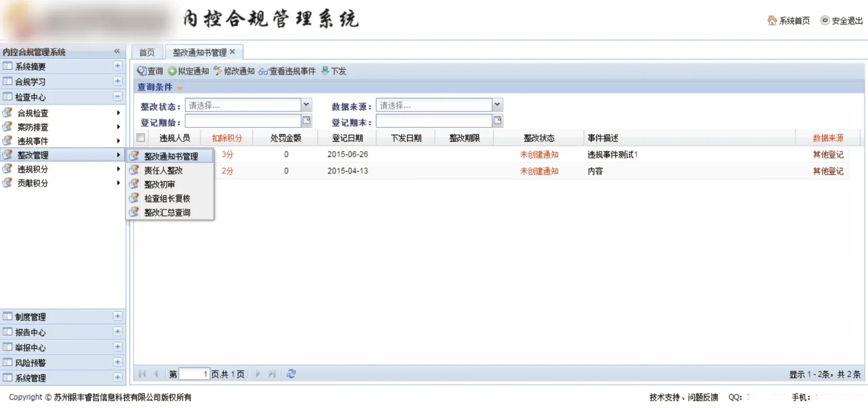Open the 整改状态 dropdown

(x=306, y=105)
